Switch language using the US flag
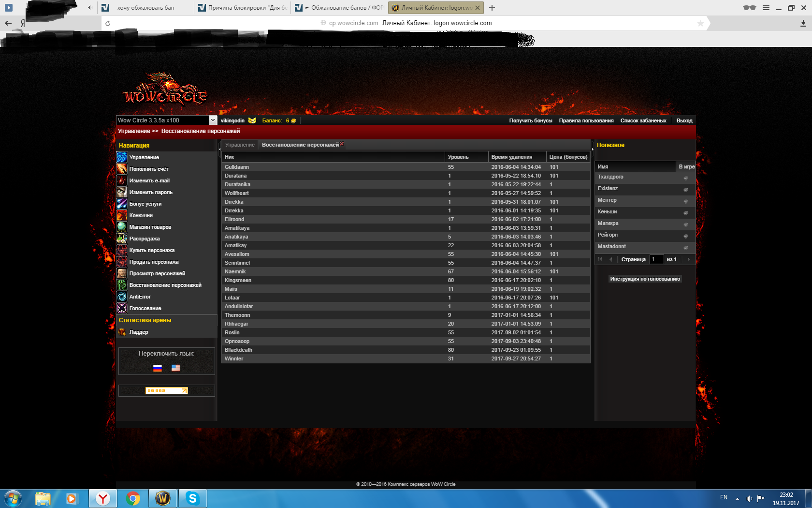The height and width of the screenshot is (508, 812). 175,368
